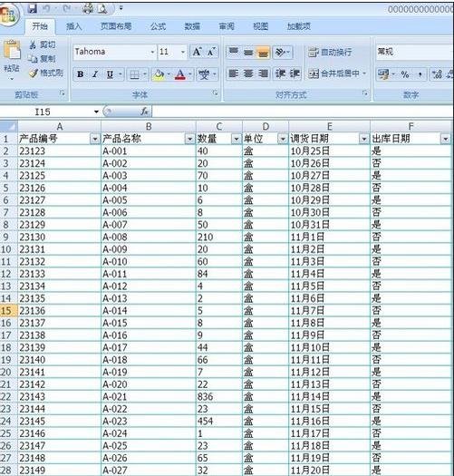The image size is (454, 476).
Task: Open alignment group dialog launcher
Action: click(x=365, y=92)
